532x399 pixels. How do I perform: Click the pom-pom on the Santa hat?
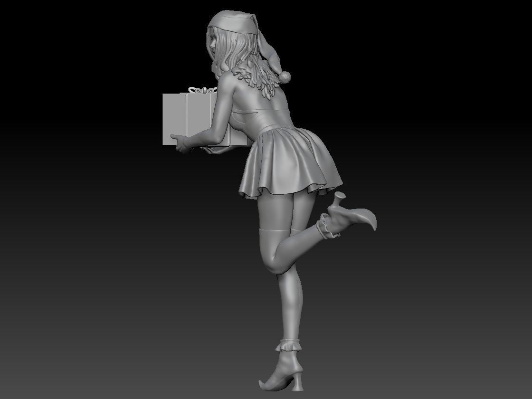(x=285, y=77)
